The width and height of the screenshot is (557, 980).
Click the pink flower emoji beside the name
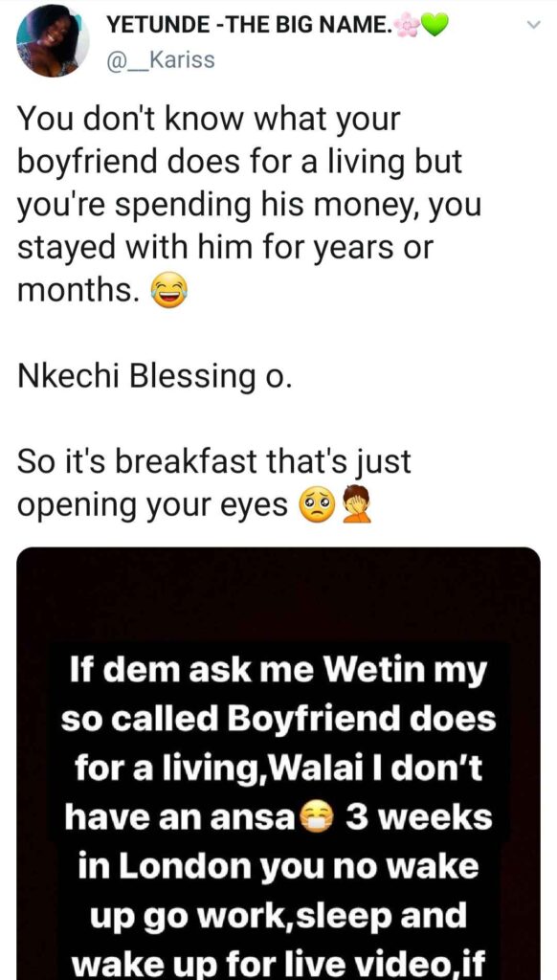(x=409, y=25)
